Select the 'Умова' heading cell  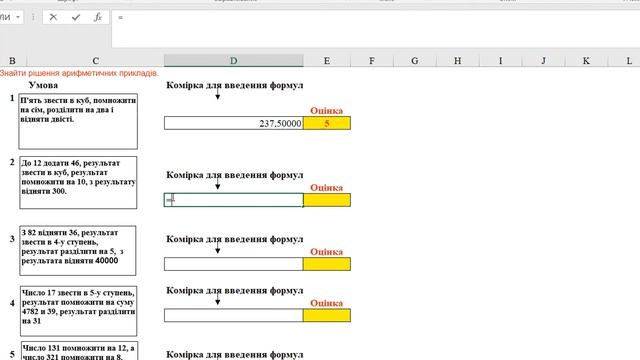point(43,85)
